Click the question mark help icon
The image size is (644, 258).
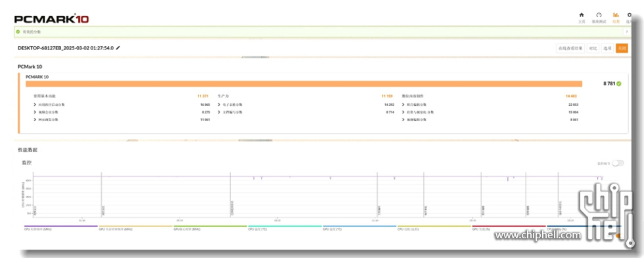coord(627,32)
